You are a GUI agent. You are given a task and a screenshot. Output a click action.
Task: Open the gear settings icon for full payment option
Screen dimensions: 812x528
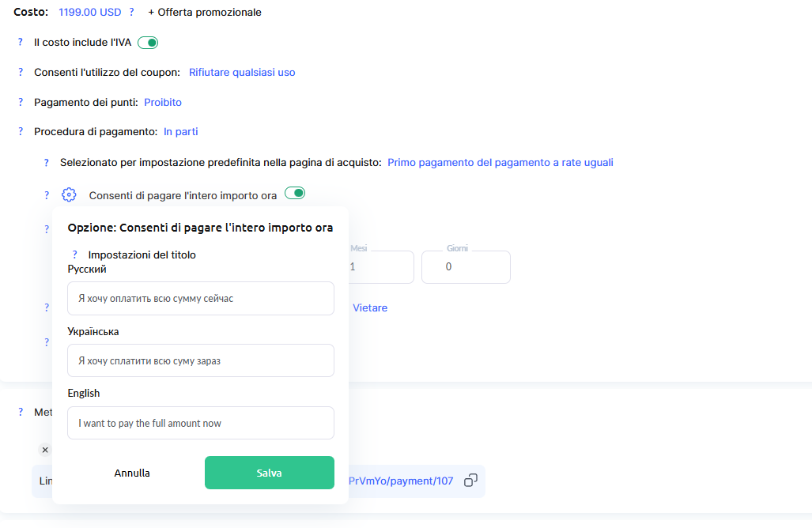69,194
